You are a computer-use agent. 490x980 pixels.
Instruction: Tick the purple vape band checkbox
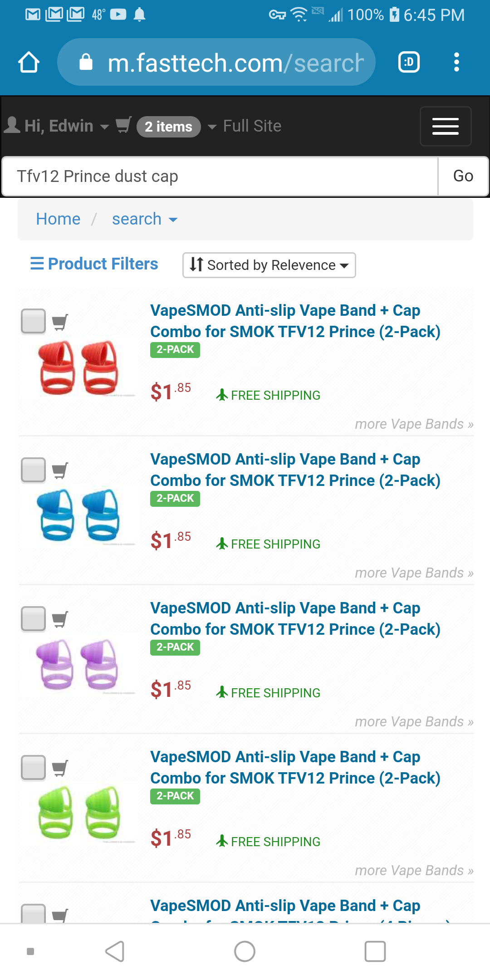click(x=34, y=619)
